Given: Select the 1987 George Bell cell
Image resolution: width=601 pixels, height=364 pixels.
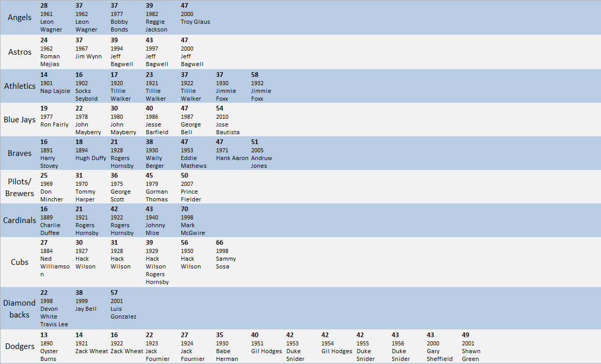Looking at the screenshot, I should coord(191,120).
